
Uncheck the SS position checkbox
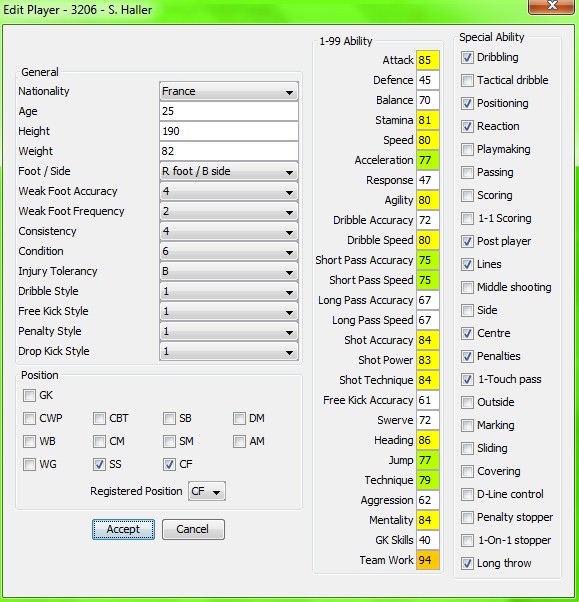[x=99, y=464]
